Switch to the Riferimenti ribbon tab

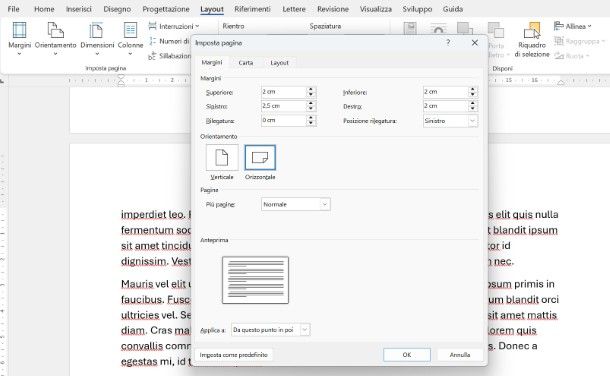[x=252, y=9]
